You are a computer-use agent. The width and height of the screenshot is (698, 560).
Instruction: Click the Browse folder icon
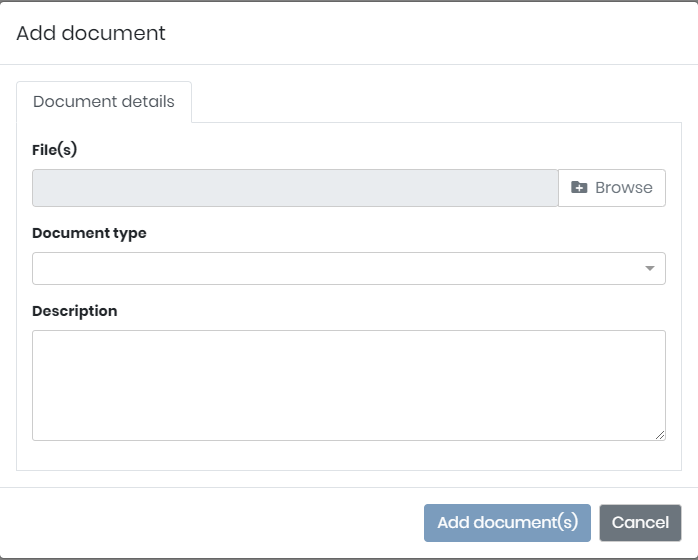click(x=579, y=187)
